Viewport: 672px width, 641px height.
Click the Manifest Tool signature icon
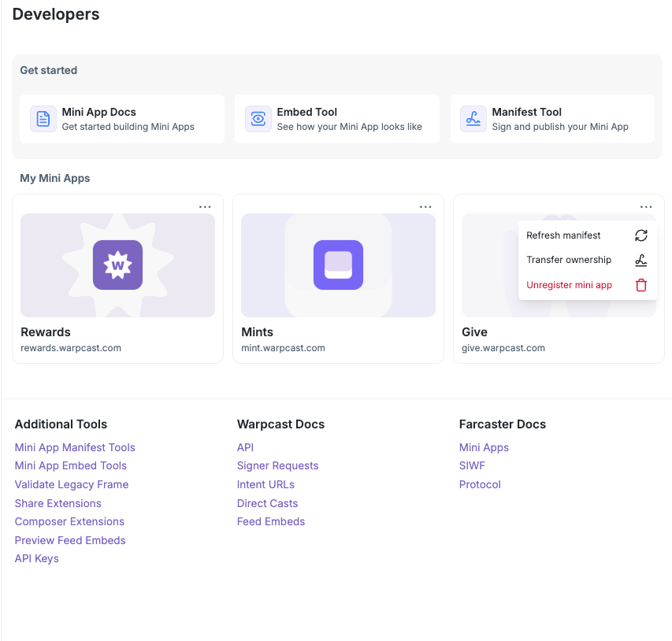coord(473,119)
